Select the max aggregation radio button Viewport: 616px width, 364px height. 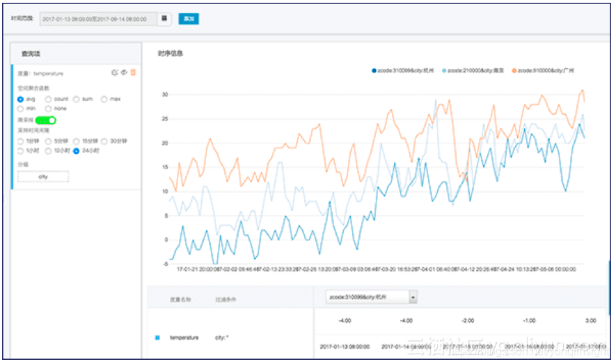pos(104,100)
